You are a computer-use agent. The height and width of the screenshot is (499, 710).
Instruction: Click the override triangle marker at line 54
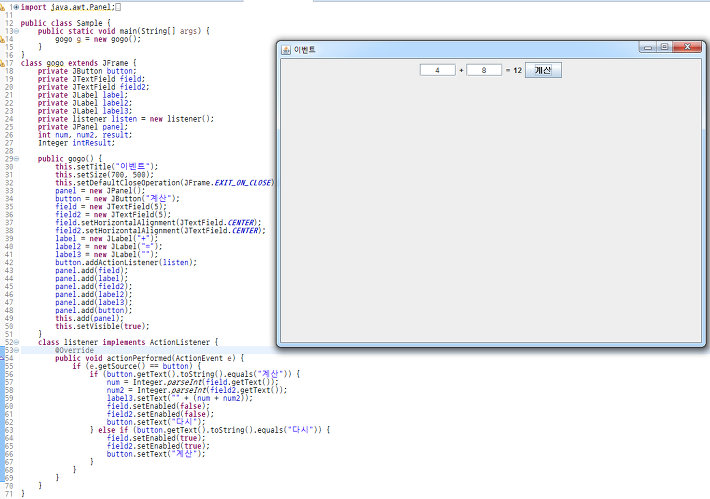tap(2, 358)
